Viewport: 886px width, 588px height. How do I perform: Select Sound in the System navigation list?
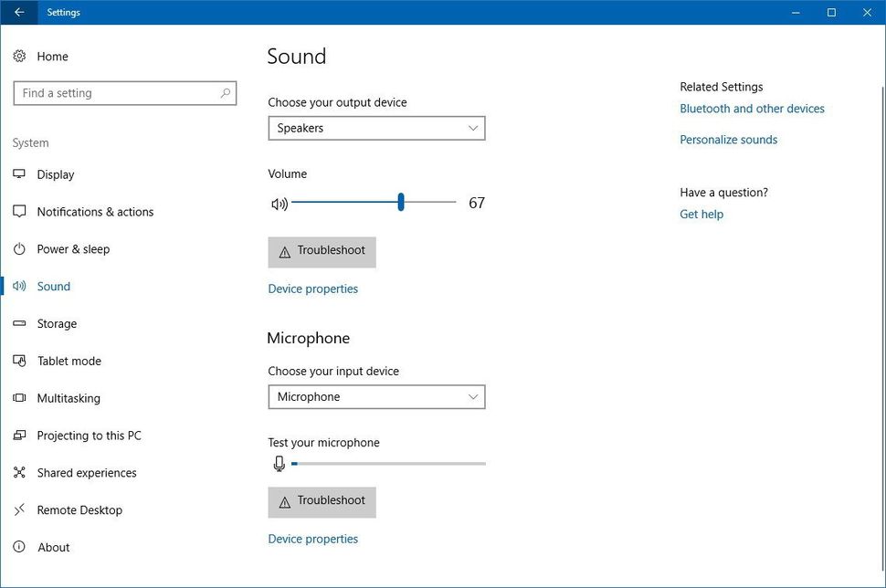pyautogui.click(x=53, y=286)
